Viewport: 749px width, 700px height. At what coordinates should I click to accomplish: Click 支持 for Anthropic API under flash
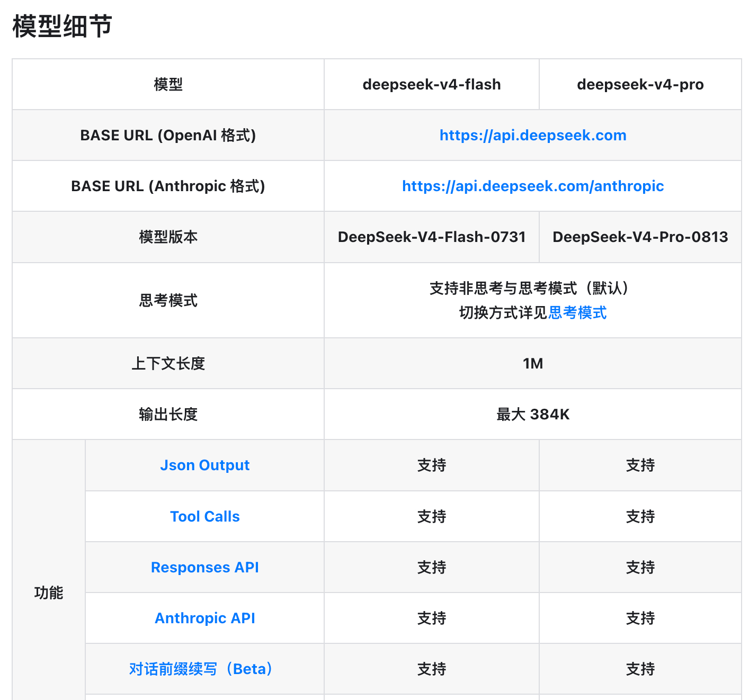[x=432, y=618]
